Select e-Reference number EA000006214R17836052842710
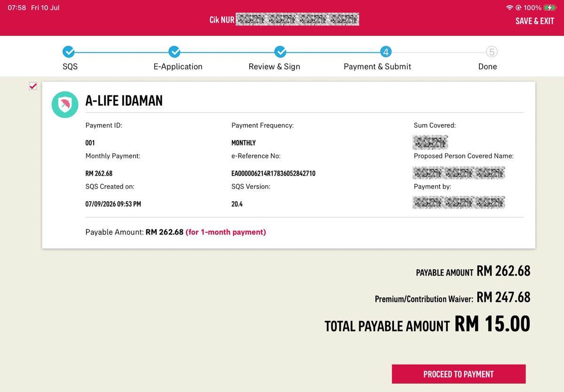564x392 pixels. (274, 173)
